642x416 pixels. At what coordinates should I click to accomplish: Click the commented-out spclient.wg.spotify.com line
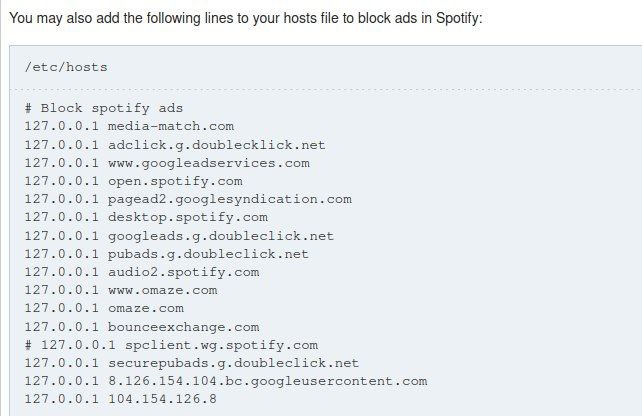pyautogui.click(x=171, y=345)
